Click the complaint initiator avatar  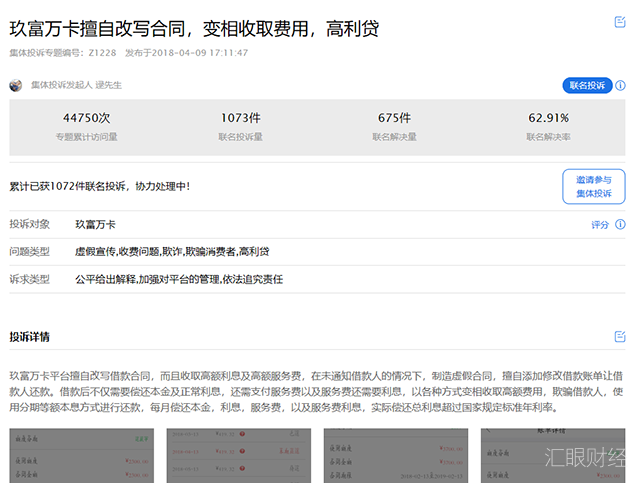[x=16, y=85]
